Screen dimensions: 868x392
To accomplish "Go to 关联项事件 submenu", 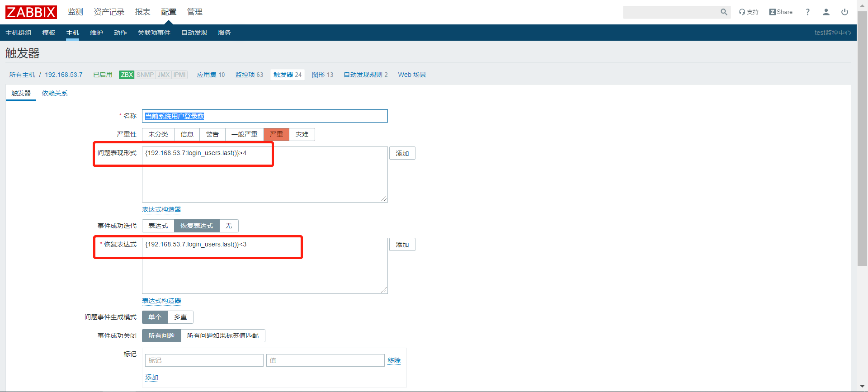I will pyautogui.click(x=154, y=33).
